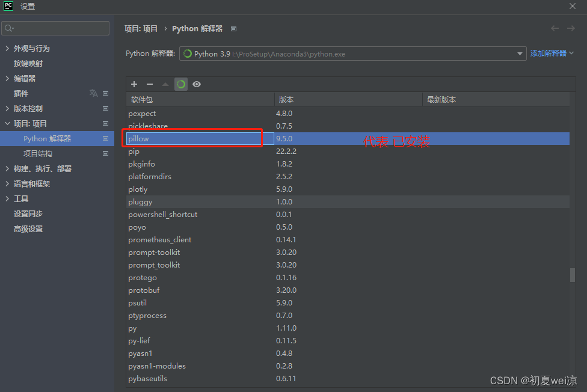Click the minus icon to uninstall a package
This screenshot has height=392, width=587.
point(150,84)
